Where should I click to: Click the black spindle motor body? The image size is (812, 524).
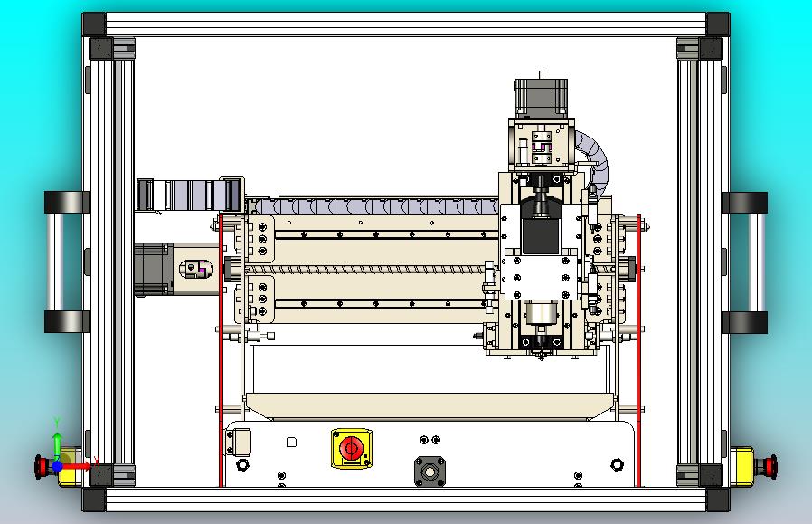pyautogui.click(x=541, y=234)
